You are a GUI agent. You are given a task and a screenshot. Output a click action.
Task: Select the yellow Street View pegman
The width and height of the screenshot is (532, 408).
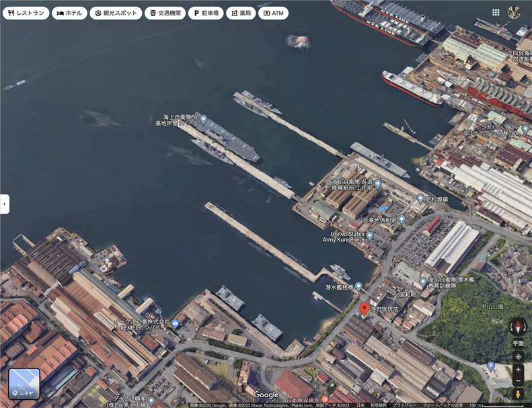click(x=518, y=395)
